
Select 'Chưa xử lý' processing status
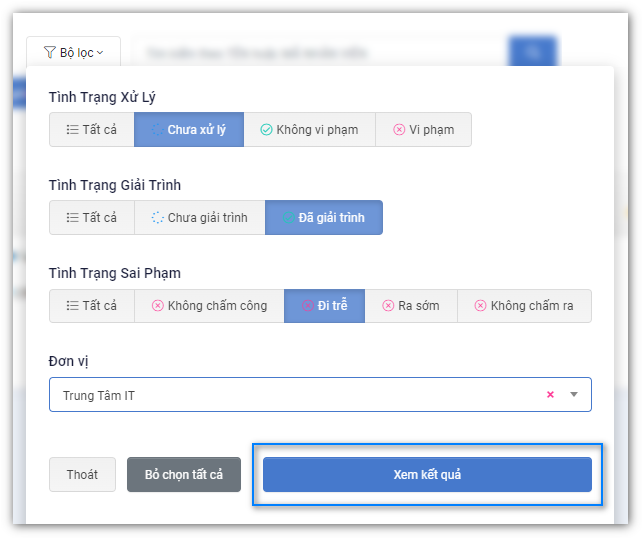(189, 130)
